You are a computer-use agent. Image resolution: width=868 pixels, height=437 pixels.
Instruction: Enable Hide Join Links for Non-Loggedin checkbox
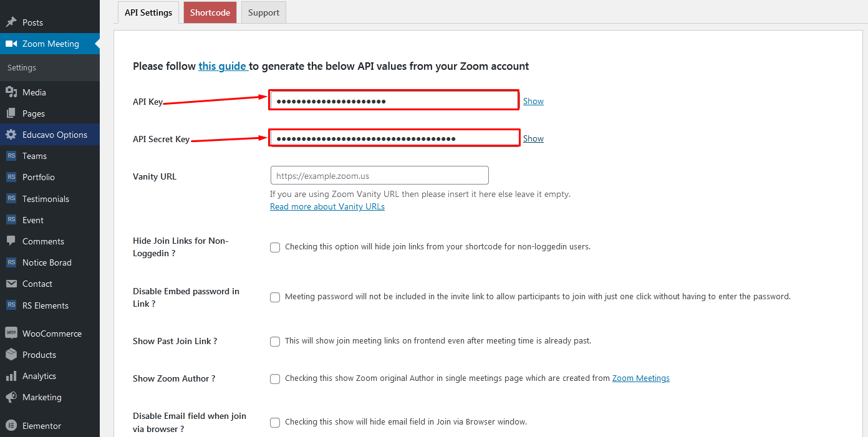(275, 247)
